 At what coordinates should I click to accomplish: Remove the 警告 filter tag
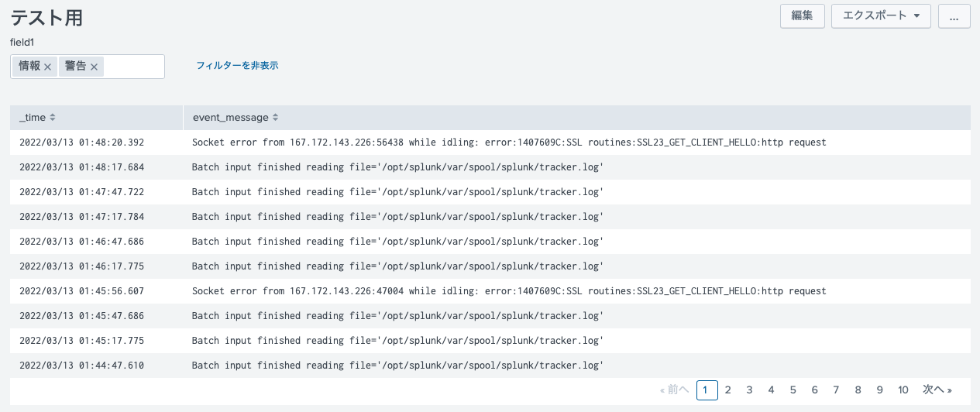click(94, 67)
